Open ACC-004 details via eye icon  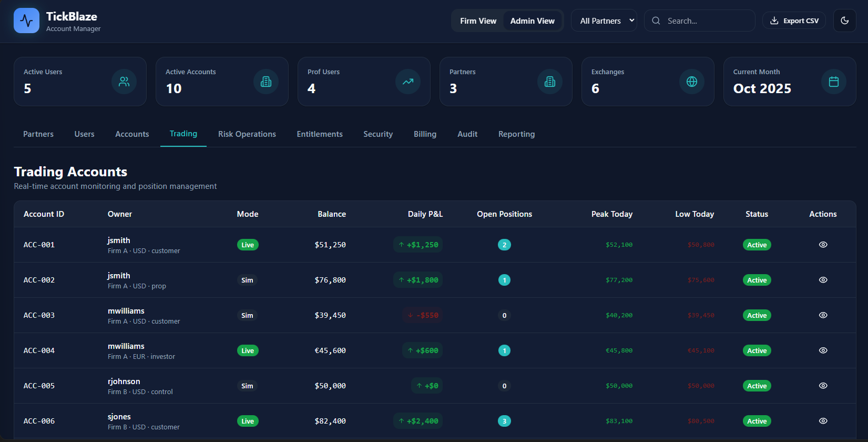point(823,350)
